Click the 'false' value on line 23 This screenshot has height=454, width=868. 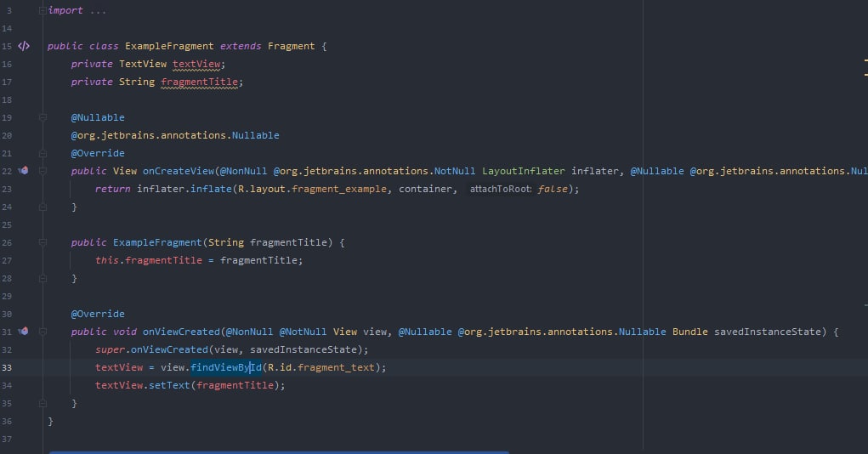pos(553,189)
